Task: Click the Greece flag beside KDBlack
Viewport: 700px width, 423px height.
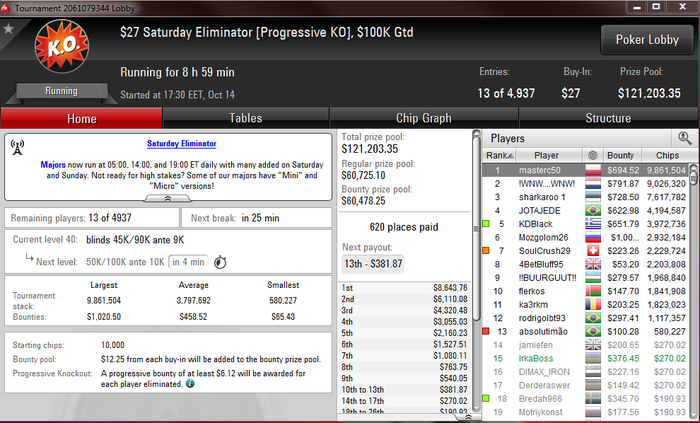Action: pos(593,224)
